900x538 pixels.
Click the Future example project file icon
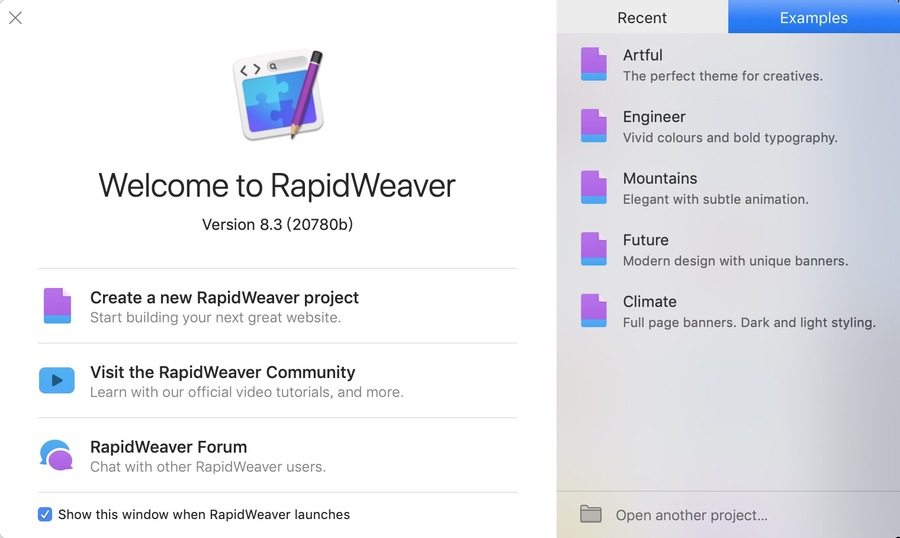click(594, 249)
